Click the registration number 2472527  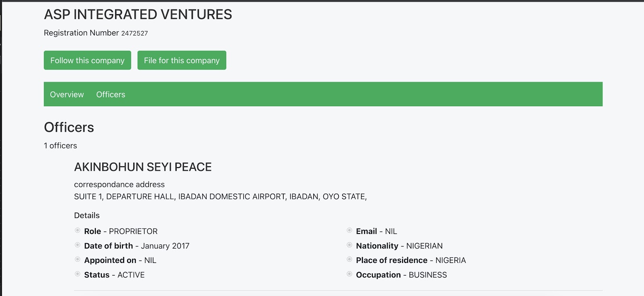coord(134,33)
